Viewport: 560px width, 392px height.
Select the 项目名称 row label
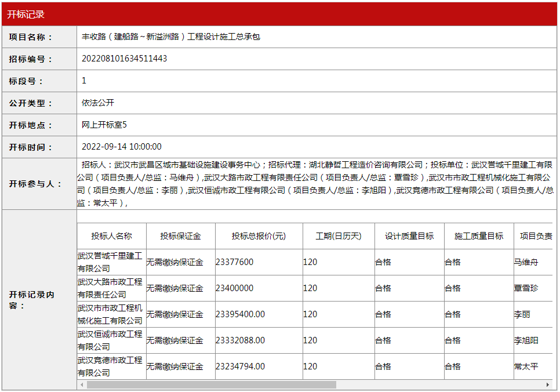tap(31, 37)
